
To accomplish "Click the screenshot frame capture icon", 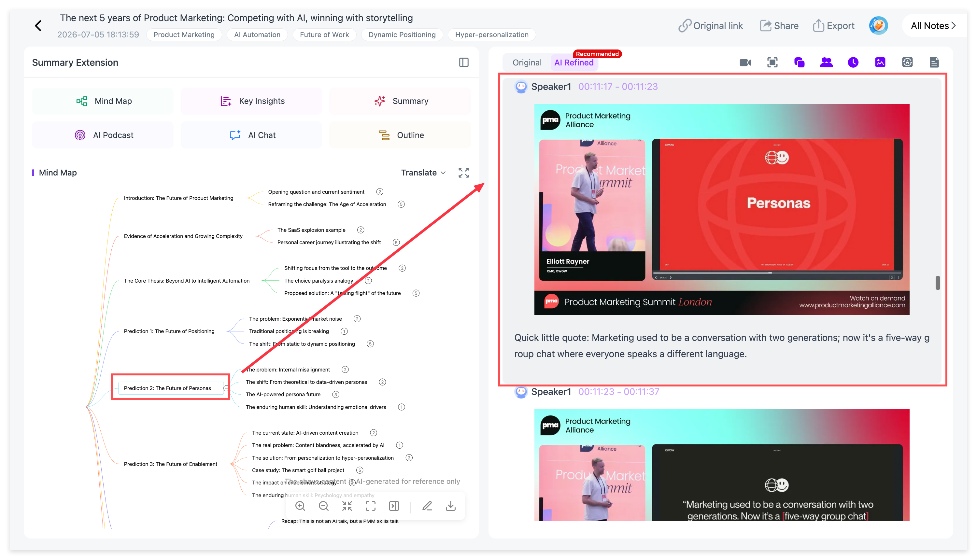I will click(772, 62).
